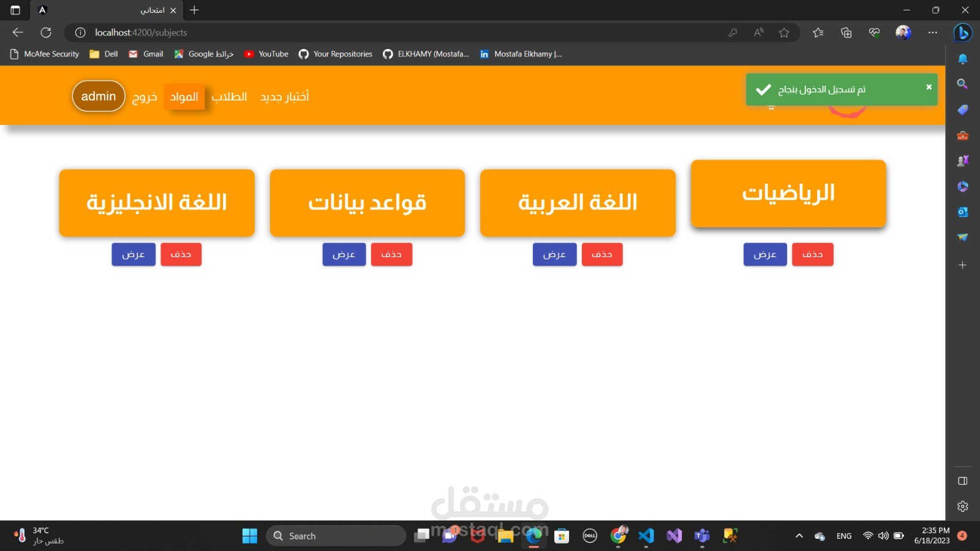Open the اللغة العربية subject card
Viewport: 980px width, 551px height.
point(578,203)
